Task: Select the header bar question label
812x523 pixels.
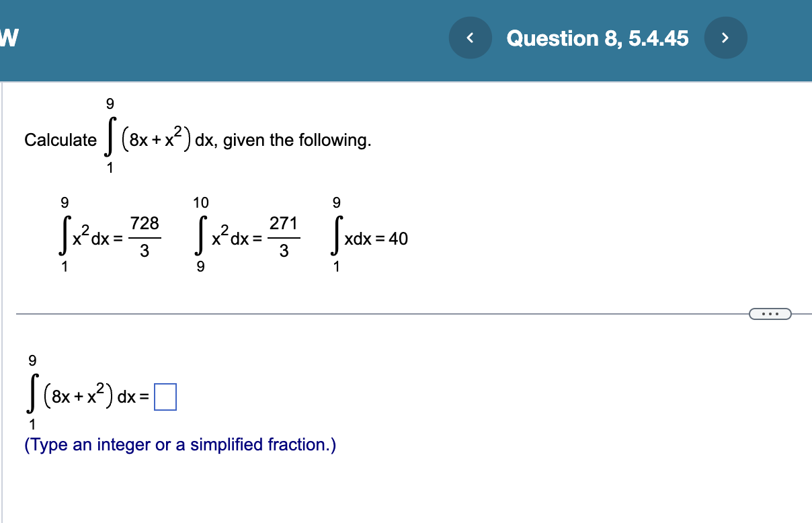Action: [598, 38]
